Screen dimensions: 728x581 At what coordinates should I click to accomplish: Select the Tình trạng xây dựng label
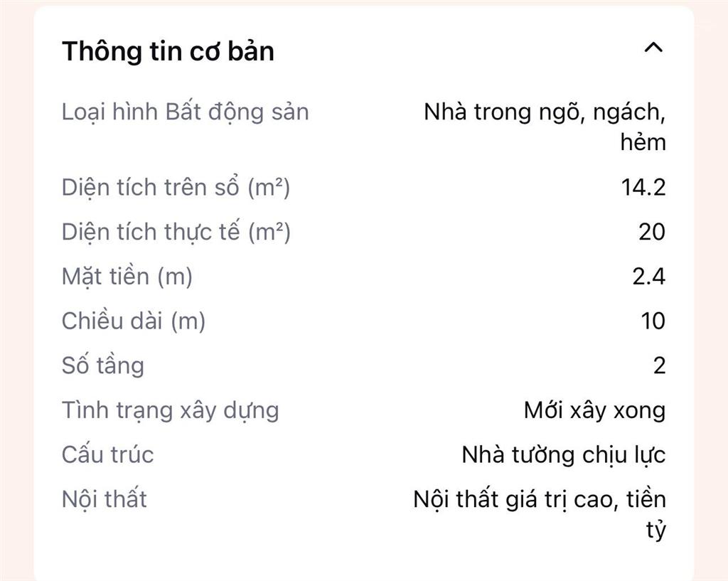(x=170, y=410)
